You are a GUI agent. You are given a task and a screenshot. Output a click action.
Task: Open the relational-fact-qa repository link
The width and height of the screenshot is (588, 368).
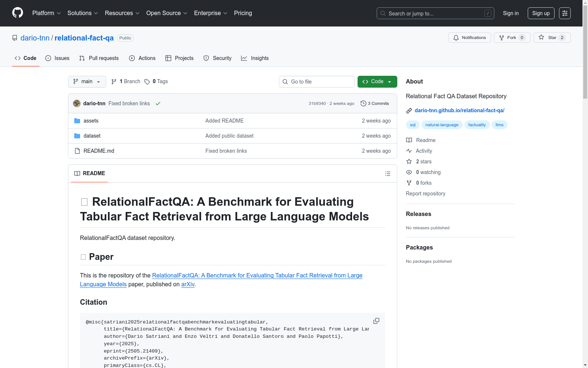tap(84, 38)
